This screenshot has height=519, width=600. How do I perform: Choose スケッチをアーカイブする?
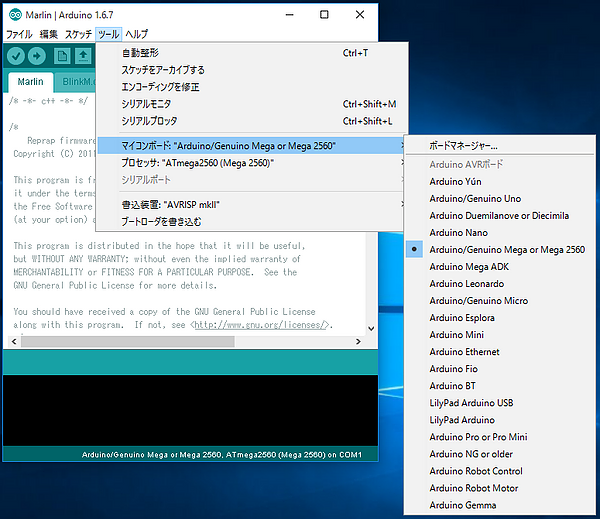click(251, 70)
